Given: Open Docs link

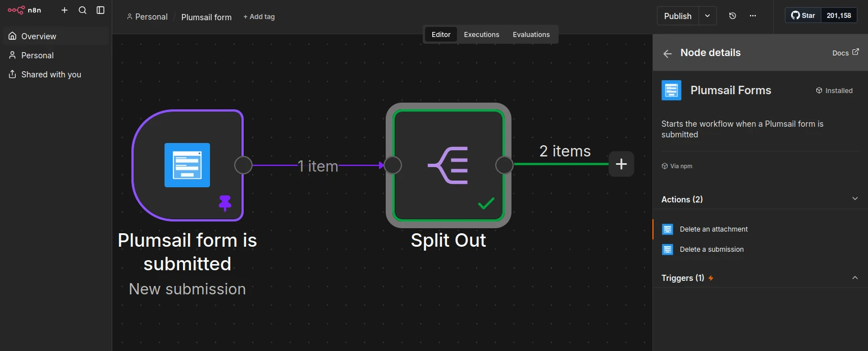Looking at the screenshot, I should coord(846,53).
